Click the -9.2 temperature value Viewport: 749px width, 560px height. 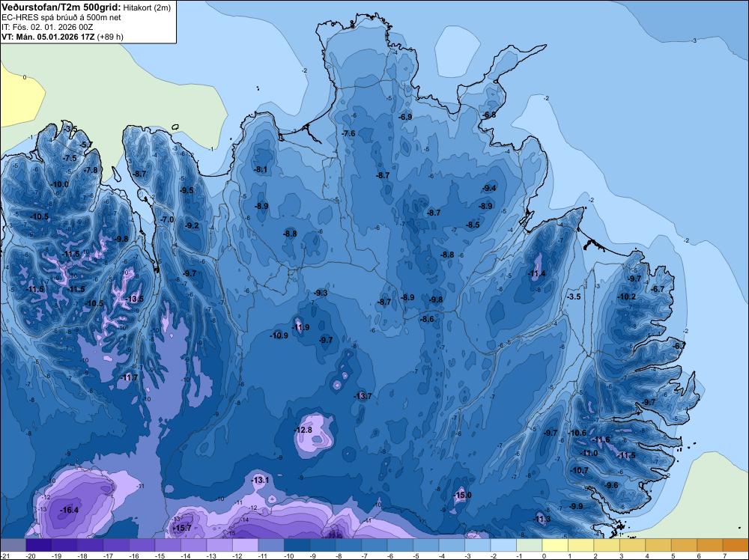coord(192,226)
